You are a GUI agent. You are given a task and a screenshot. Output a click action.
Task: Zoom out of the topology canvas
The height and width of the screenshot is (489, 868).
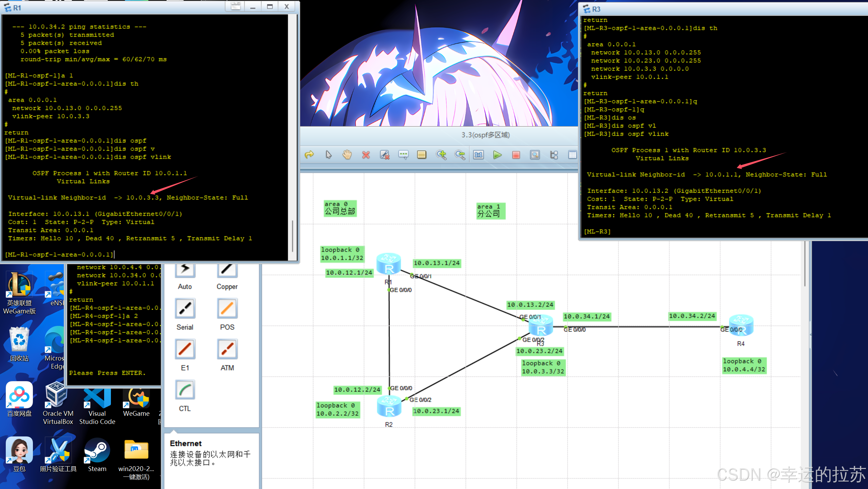point(460,155)
